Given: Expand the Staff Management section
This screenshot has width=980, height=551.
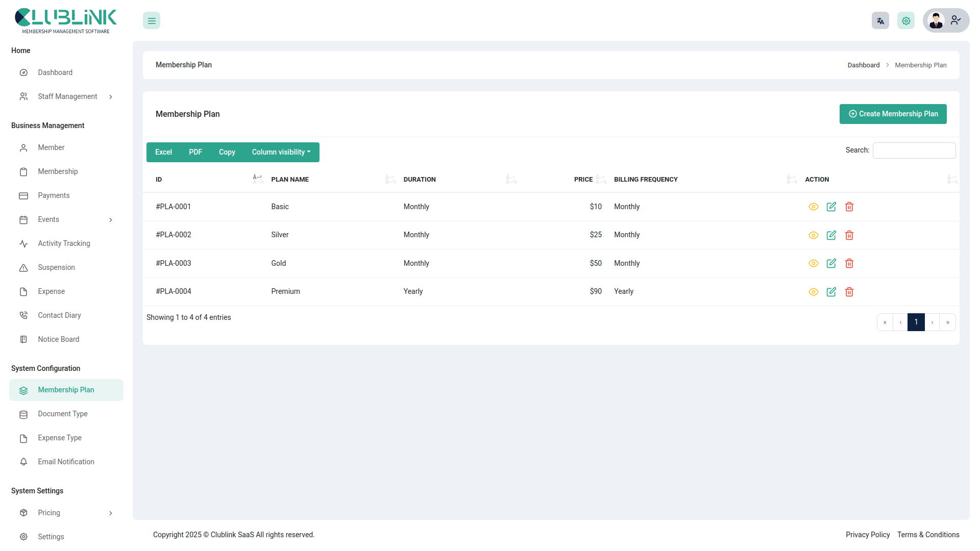Looking at the screenshot, I should [x=67, y=96].
